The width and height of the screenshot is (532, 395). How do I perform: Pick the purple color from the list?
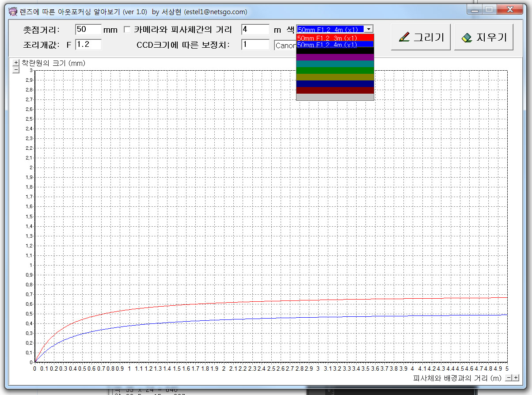tap(335, 57)
